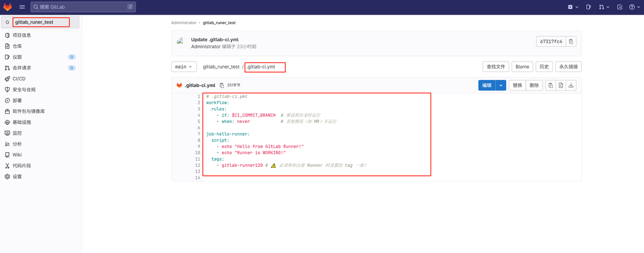Open the create new plus dropdown
Image resolution: width=644 pixels, height=253 pixels.
point(573,7)
